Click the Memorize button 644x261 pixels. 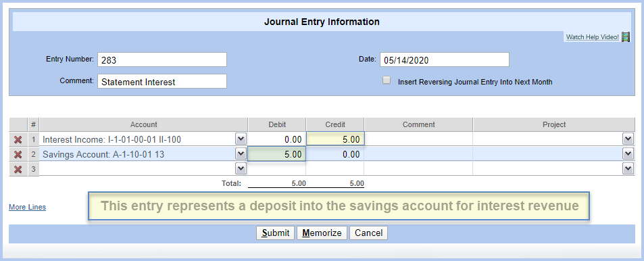[x=322, y=233]
